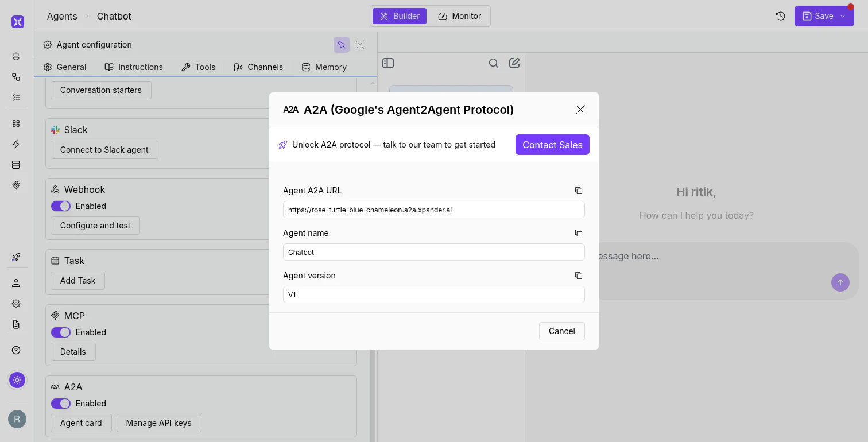
Task: Click the Contact Sales button
Action: [x=552, y=145]
